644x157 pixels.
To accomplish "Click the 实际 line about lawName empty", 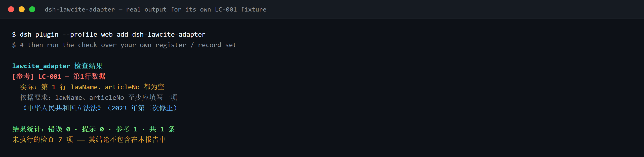I will [x=92, y=87].
